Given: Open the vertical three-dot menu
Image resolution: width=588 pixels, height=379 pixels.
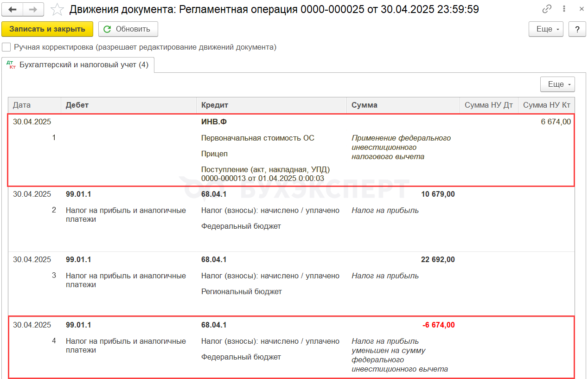Looking at the screenshot, I should (x=564, y=9).
